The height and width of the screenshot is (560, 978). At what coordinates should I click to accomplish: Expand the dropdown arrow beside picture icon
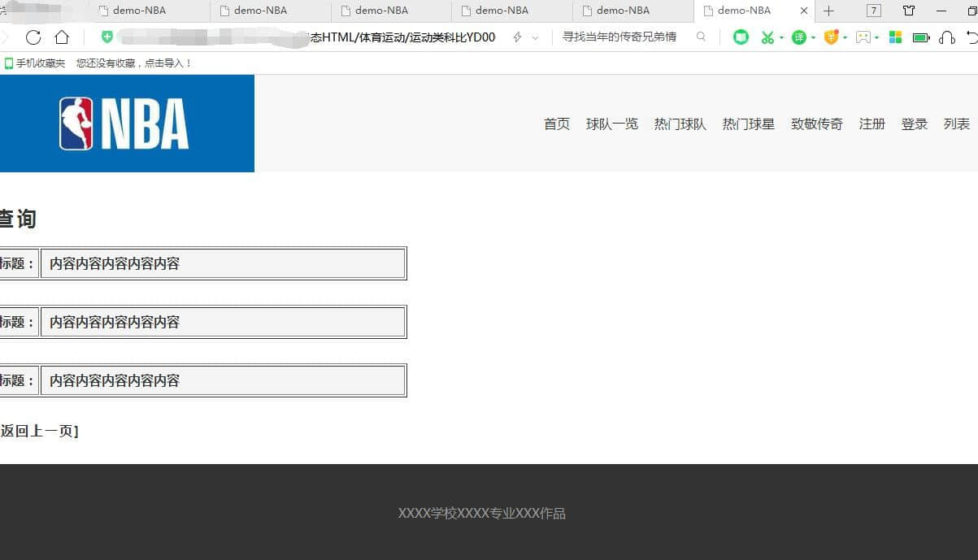pos(877,38)
